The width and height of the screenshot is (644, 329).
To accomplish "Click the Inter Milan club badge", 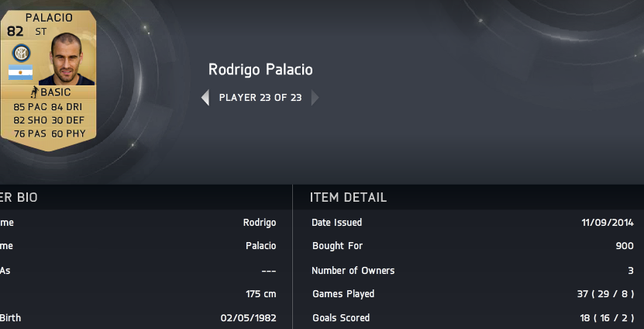I will click(21, 53).
